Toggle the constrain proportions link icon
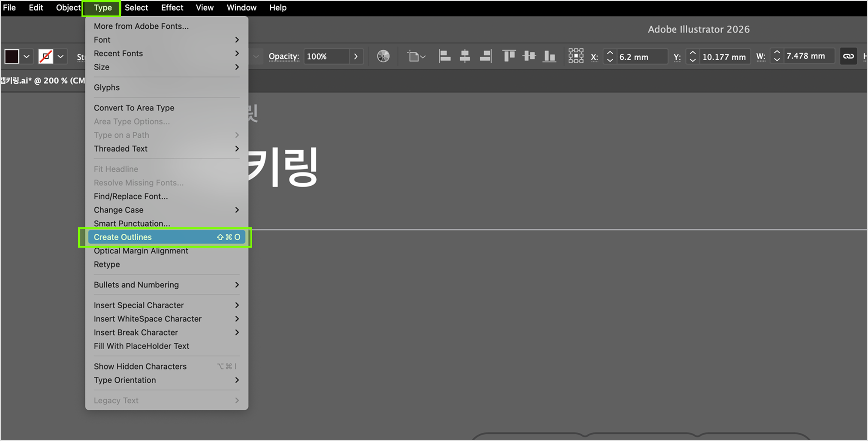 (x=848, y=56)
